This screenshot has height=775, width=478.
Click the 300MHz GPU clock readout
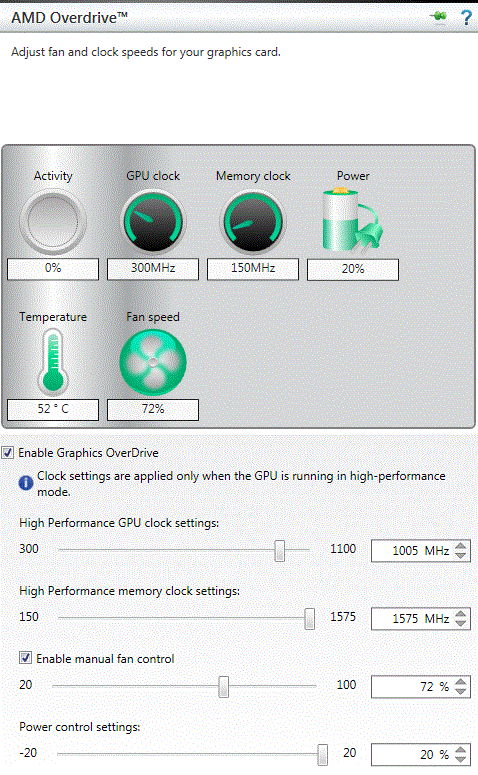[x=153, y=268]
